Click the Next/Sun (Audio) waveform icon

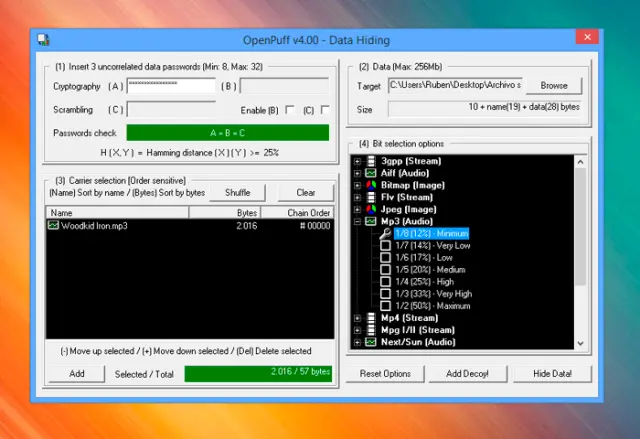(x=370, y=342)
